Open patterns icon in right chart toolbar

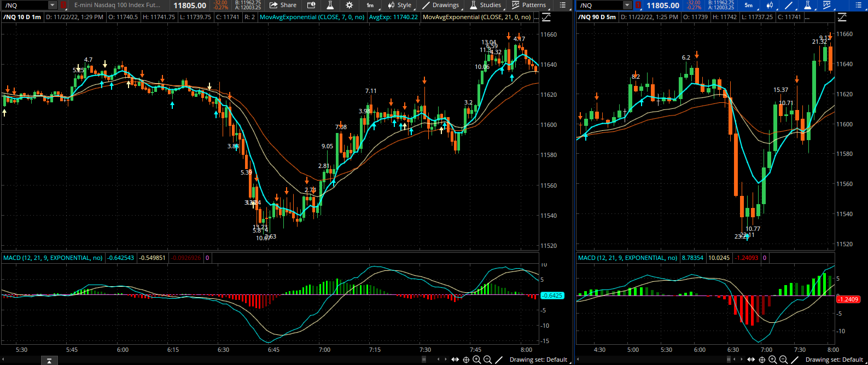[x=828, y=5]
